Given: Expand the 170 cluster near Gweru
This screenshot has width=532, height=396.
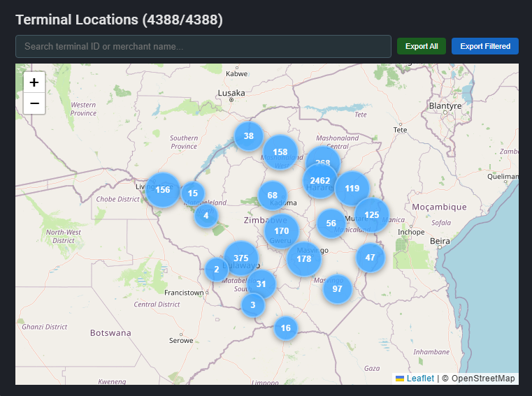Looking at the screenshot, I should pos(282,231).
